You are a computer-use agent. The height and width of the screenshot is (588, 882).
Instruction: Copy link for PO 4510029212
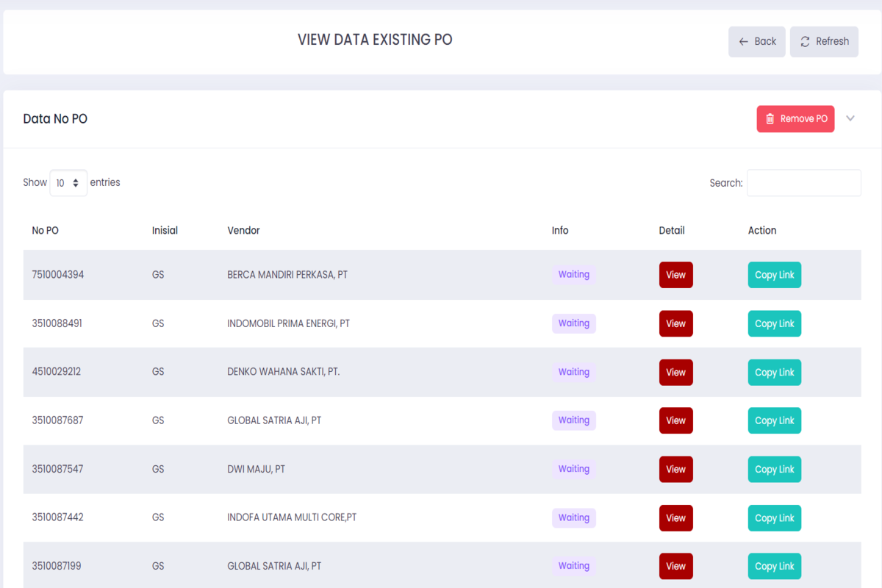point(774,372)
